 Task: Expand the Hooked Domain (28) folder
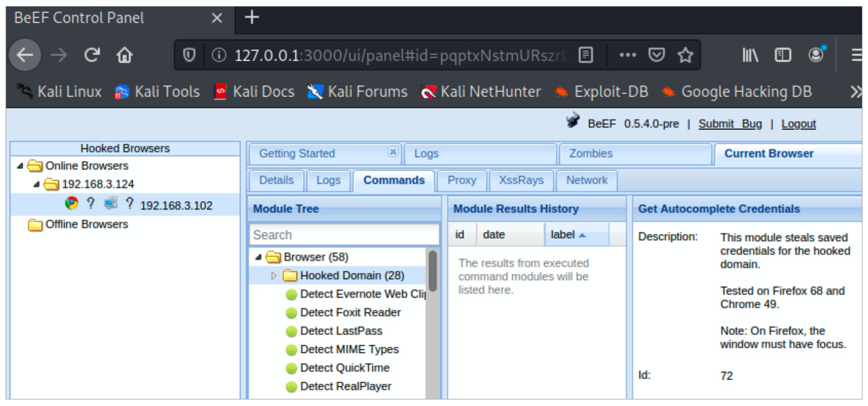pos(274,276)
